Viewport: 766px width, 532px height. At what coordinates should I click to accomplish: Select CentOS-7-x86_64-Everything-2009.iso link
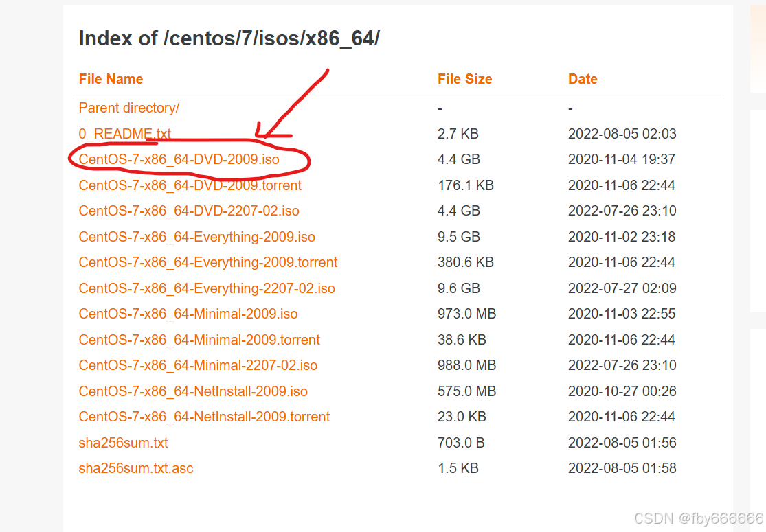click(x=197, y=237)
